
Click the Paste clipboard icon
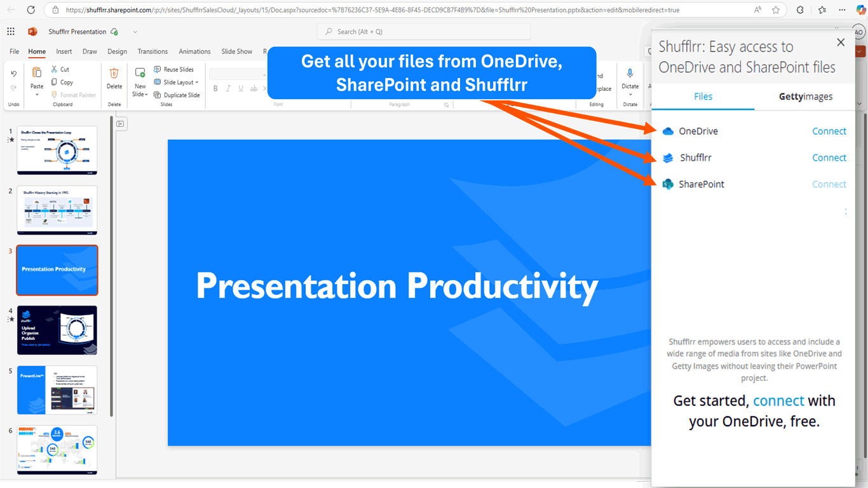coord(37,72)
